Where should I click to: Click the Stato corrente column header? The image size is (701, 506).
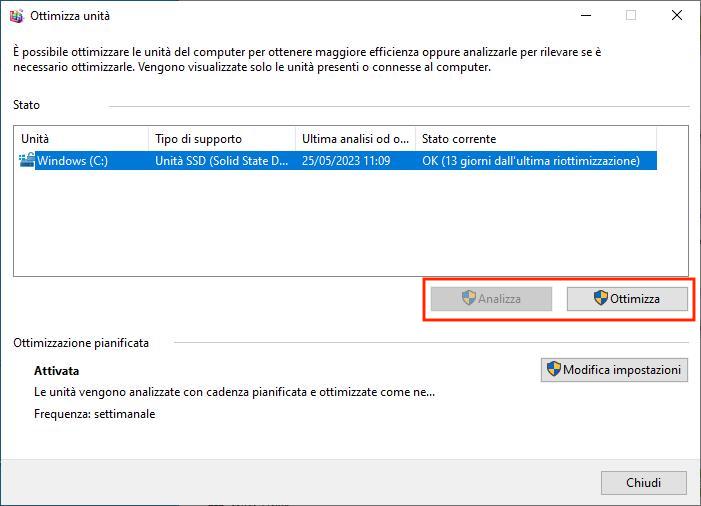pos(535,138)
